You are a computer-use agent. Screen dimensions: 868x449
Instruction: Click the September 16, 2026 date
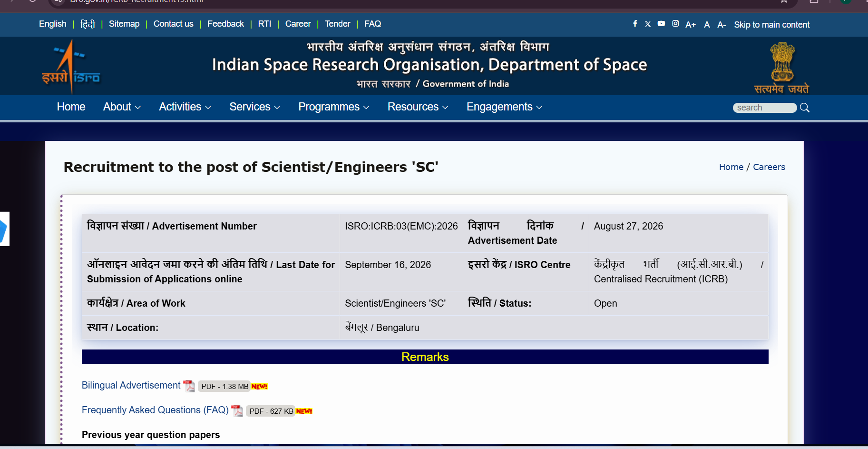click(388, 265)
